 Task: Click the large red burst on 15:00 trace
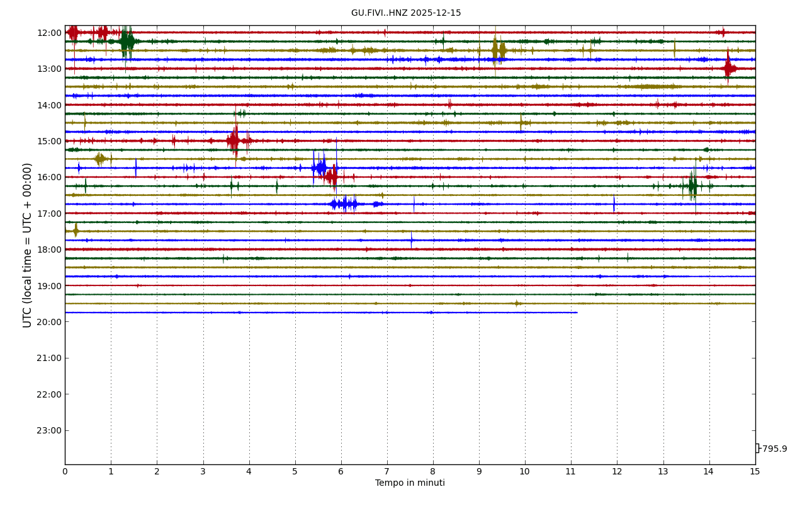[234, 140]
